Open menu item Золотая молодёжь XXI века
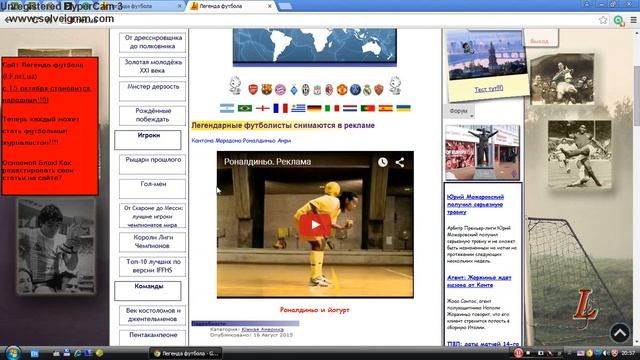 click(153, 67)
